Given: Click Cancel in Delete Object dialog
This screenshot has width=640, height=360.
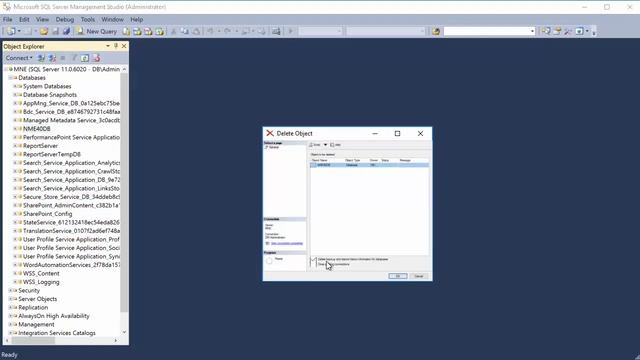Looking at the screenshot, I should click(x=419, y=276).
